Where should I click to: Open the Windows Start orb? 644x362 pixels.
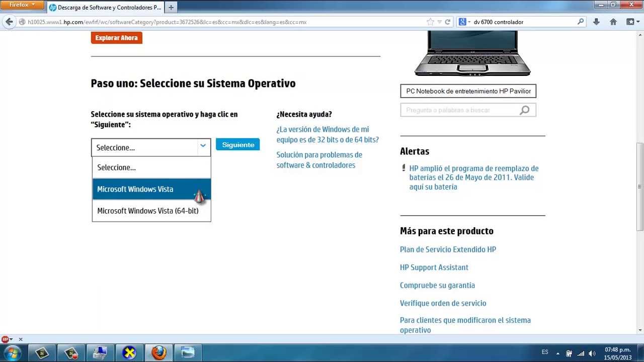pos(12,352)
